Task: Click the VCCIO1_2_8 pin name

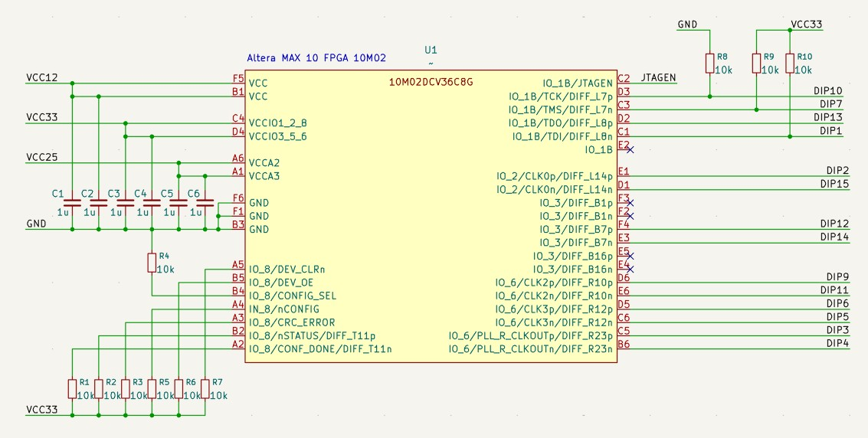Action: 278,123
